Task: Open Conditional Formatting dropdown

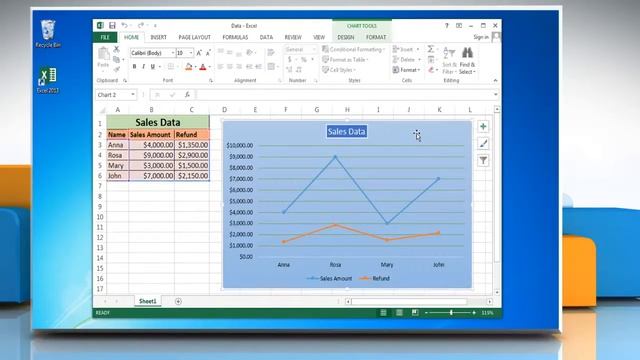Action: [353, 49]
